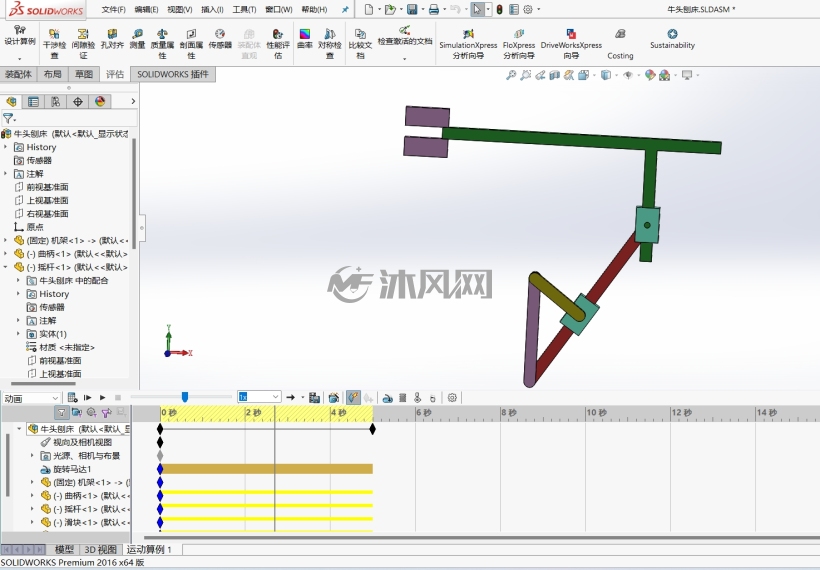Expand 注解 annotations node under top assembly
Screen dimensions: 820x570
(x=6, y=174)
